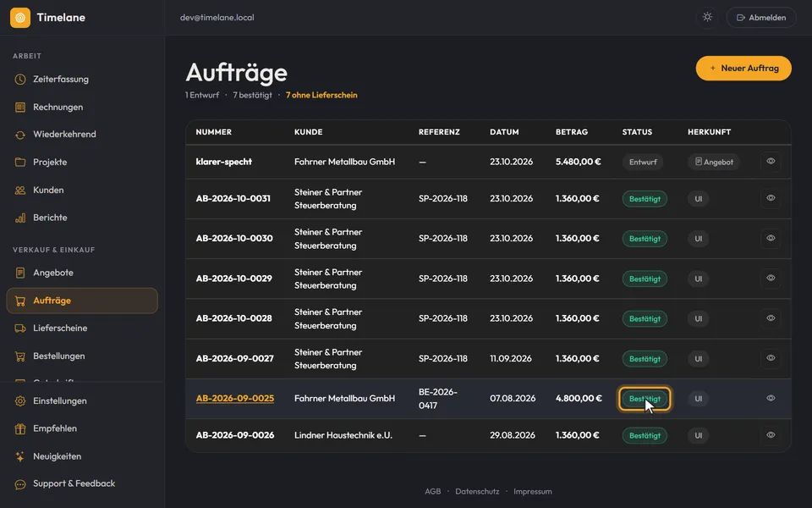Select order number AB-2026-10-0031
The height and width of the screenshot is (508, 812).
coord(233,198)
